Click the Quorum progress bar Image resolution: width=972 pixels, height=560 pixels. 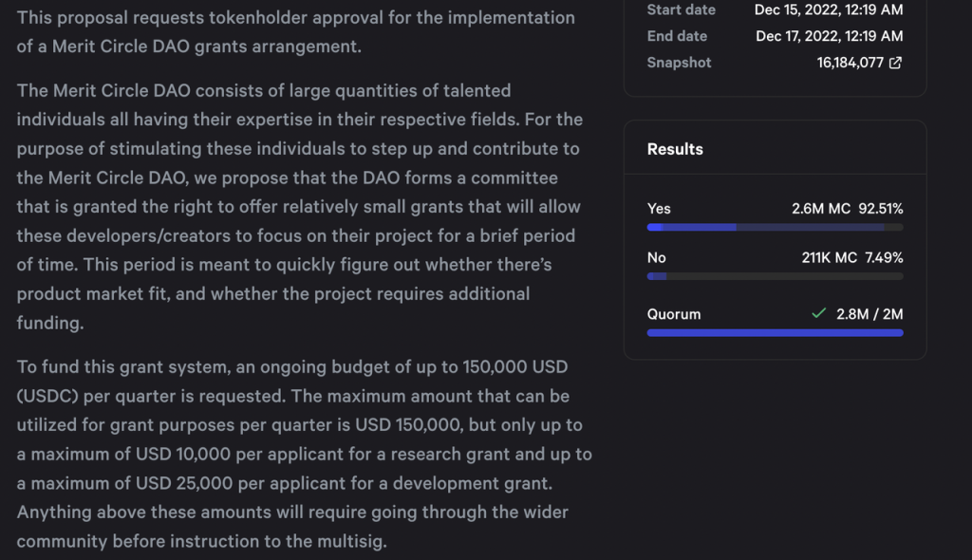[775, 333]
